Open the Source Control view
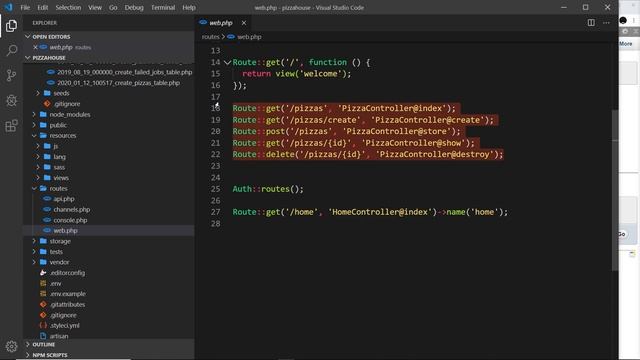Image resolution: width=640 pixels, height=360 pixels. 11,75
